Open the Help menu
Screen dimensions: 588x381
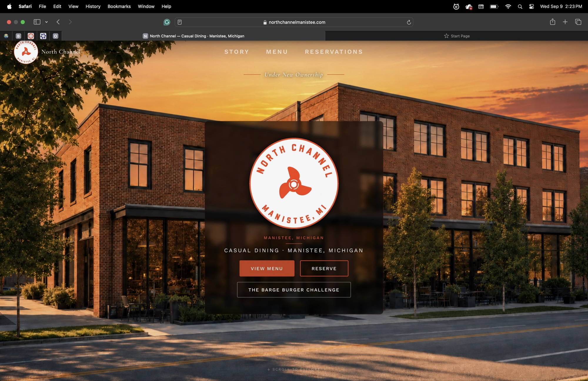(x=166, y=6)
